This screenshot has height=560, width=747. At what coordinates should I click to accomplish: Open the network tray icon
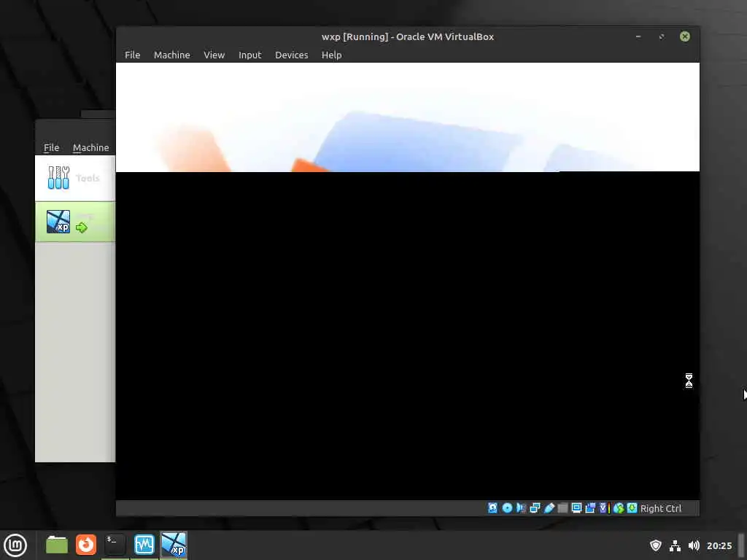[675, 545]
